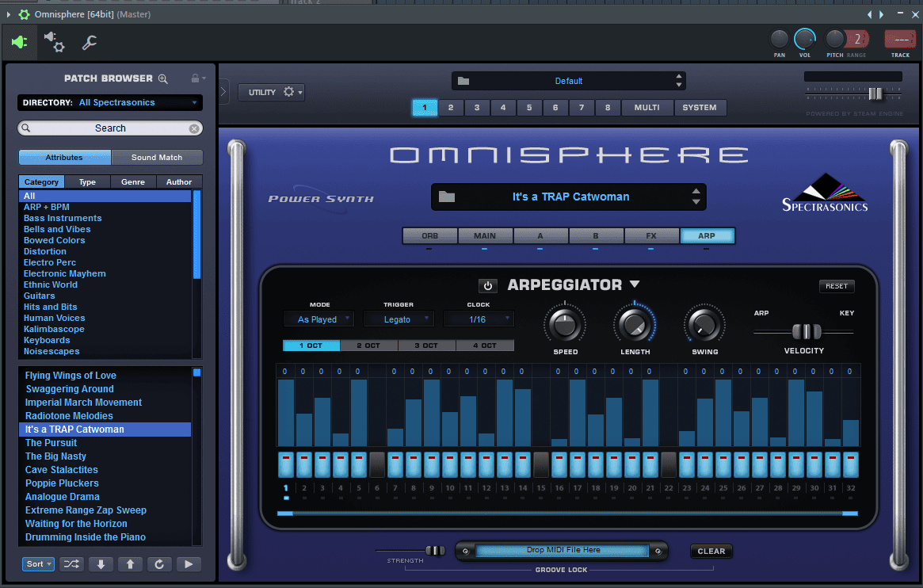Click the plugin options plug icon
The image size is (923, 588).
pyautogui.click(x=20, y=42)
